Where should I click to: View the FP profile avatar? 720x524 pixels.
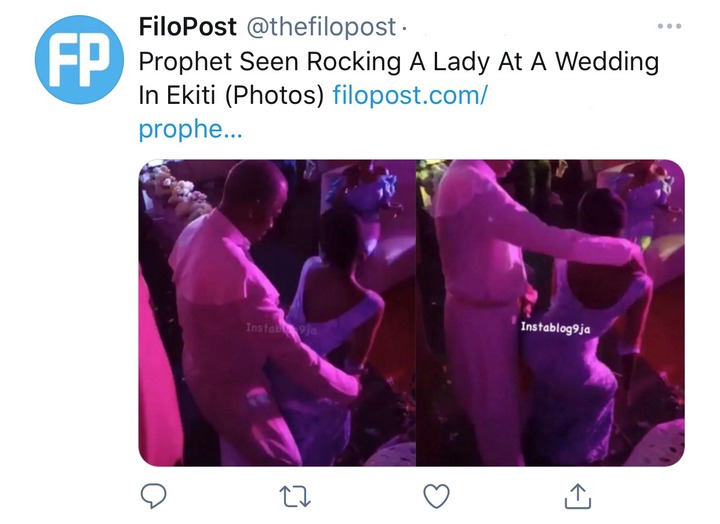[x=79, y=60]
